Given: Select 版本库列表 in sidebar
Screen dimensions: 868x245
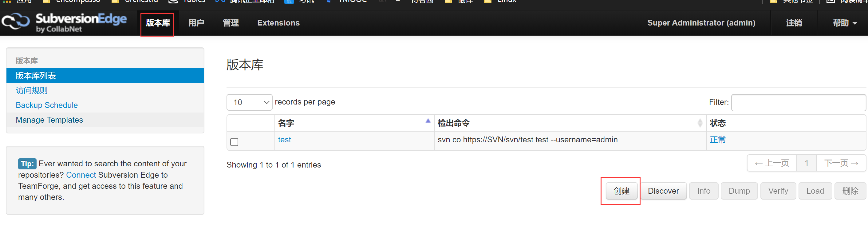Looking at the screenshot, I should coord(105,76).
